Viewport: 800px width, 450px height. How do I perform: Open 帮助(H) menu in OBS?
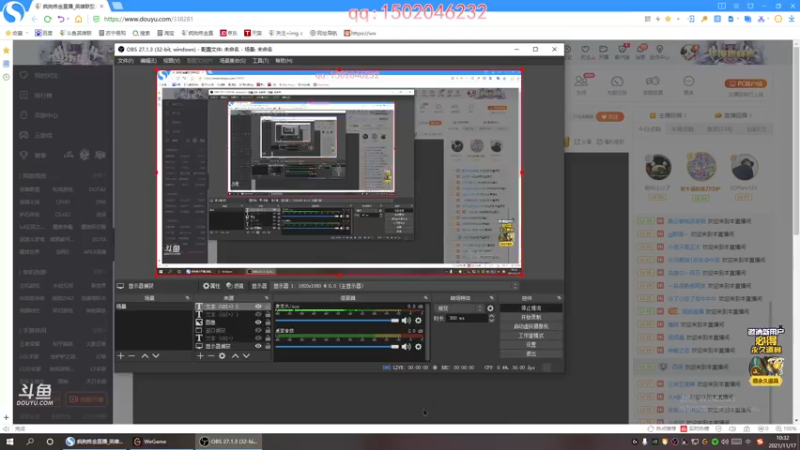pyautogui.click(x=284, y=61)
